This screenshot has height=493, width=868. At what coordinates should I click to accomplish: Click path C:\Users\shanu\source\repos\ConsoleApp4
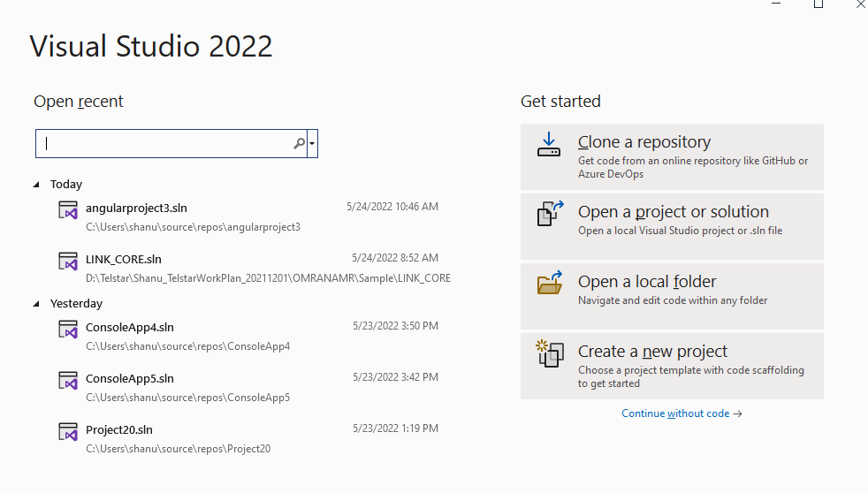coord(187,346)
